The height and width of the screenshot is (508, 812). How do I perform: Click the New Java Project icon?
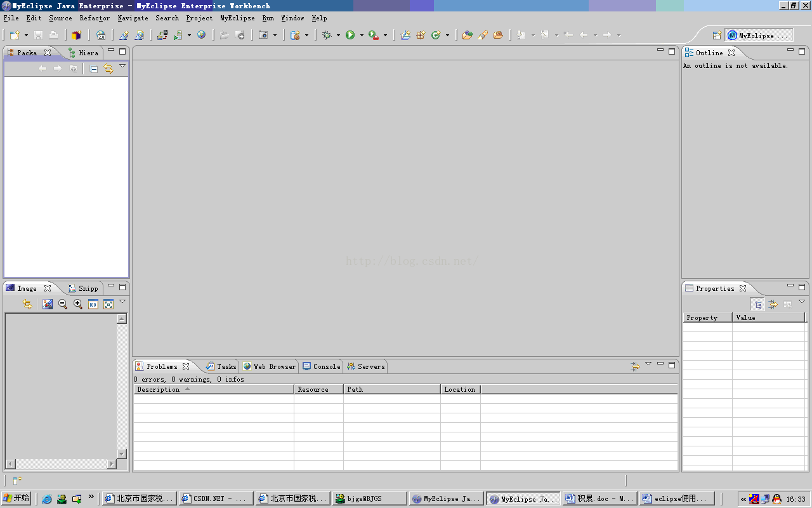405,36
